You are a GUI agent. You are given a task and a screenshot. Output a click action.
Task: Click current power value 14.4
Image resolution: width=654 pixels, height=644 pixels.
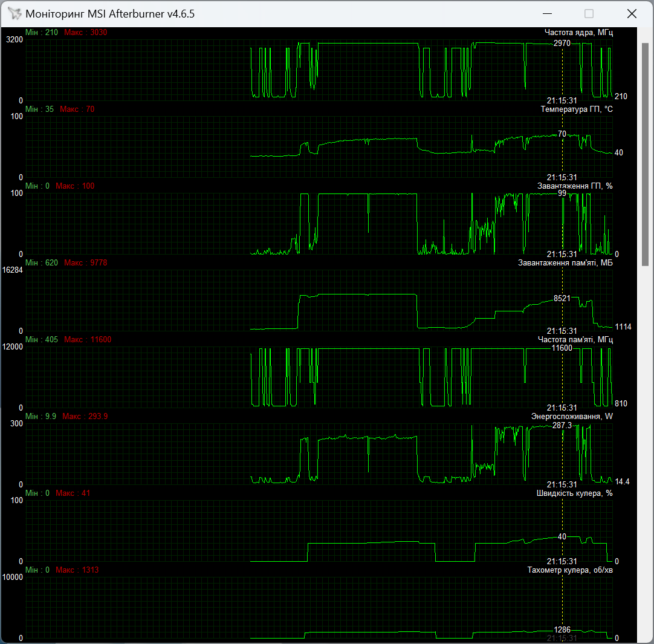coord(622,481)
